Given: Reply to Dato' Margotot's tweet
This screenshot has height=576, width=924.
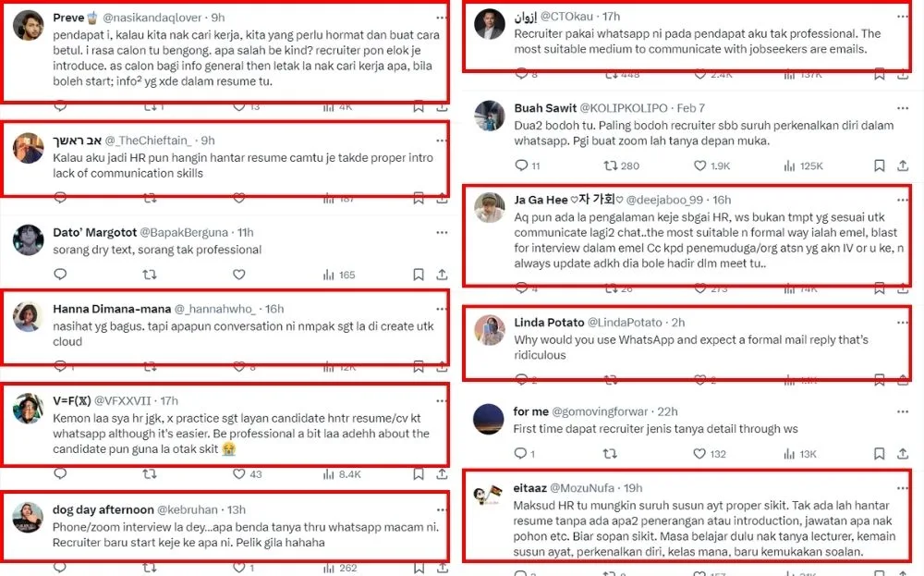Looking at the screenshot, I should tap(61, 275).
